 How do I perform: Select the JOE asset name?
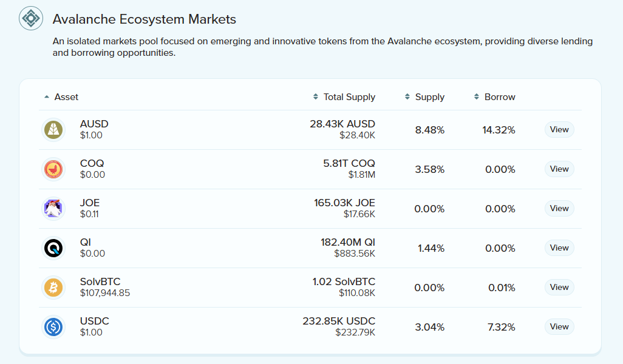click(x=90, y=203)
